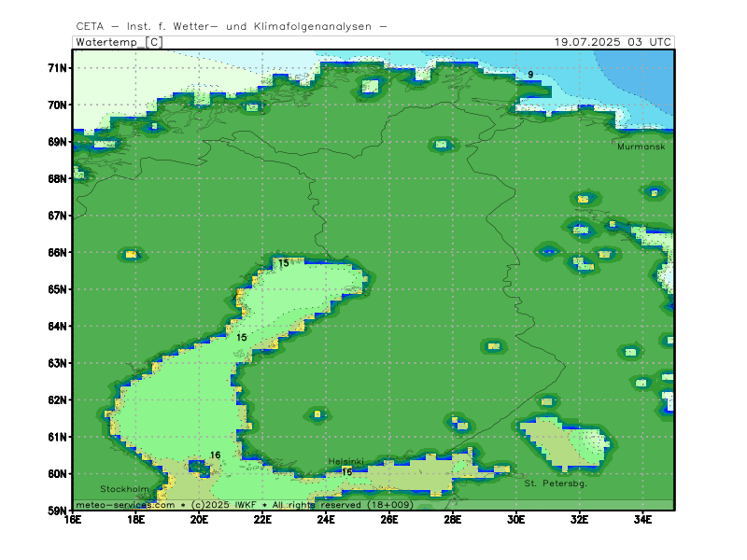Screen dimensions: 747x560
Task: Click the 66N latitude label
Action: pos(57,252)
